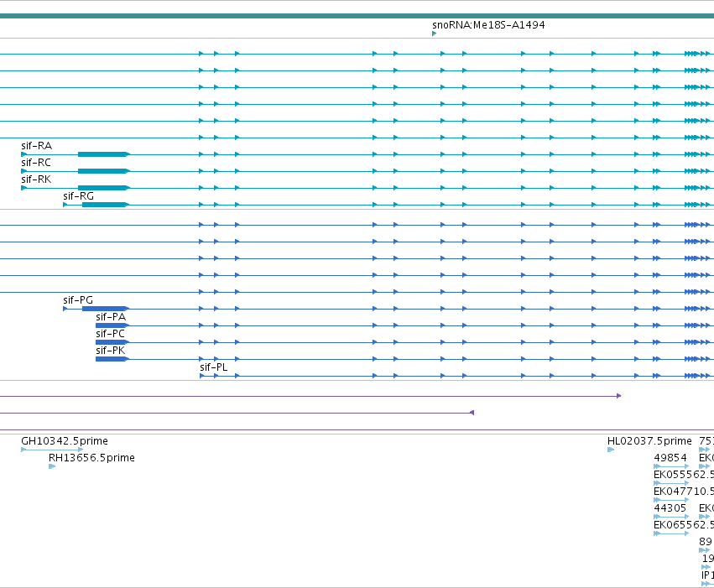Viewport: 714px width, 588px height.
Task: Click the sif-PG coding exon block
Action: click(104, 309)
